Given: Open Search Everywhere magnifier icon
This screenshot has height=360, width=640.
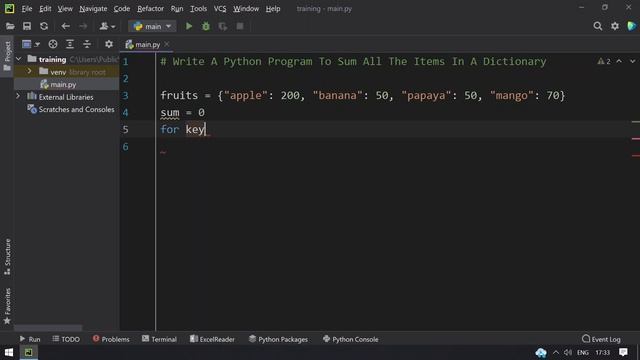Looking at the screenshot, I should [598, 27].
